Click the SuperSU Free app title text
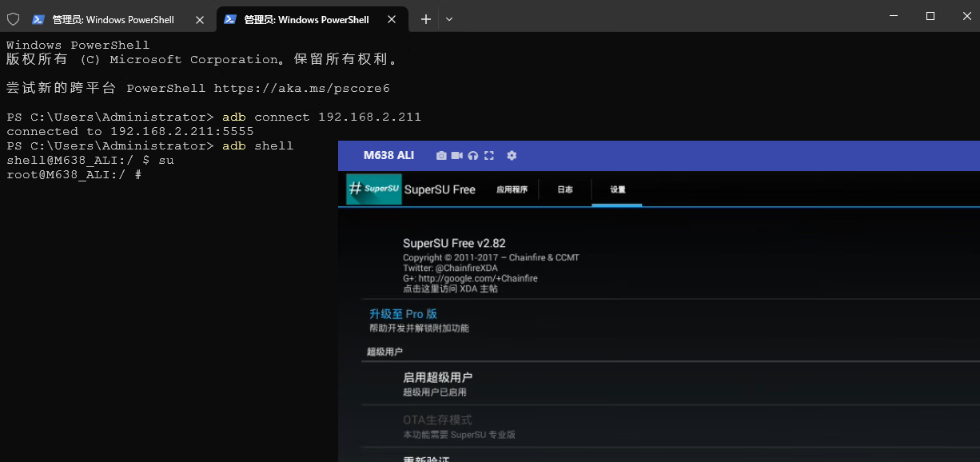 (x=440, y=189)
